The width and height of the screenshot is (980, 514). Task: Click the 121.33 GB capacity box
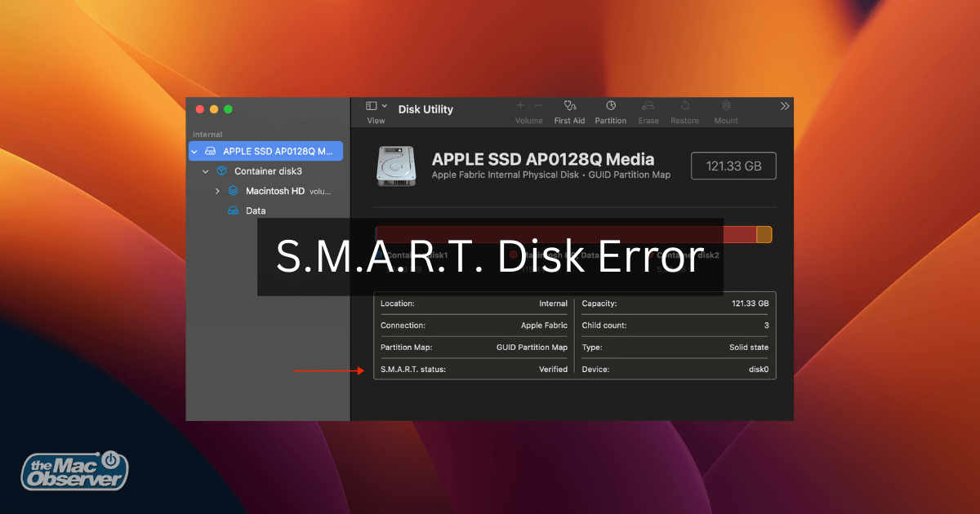point(733,166)
